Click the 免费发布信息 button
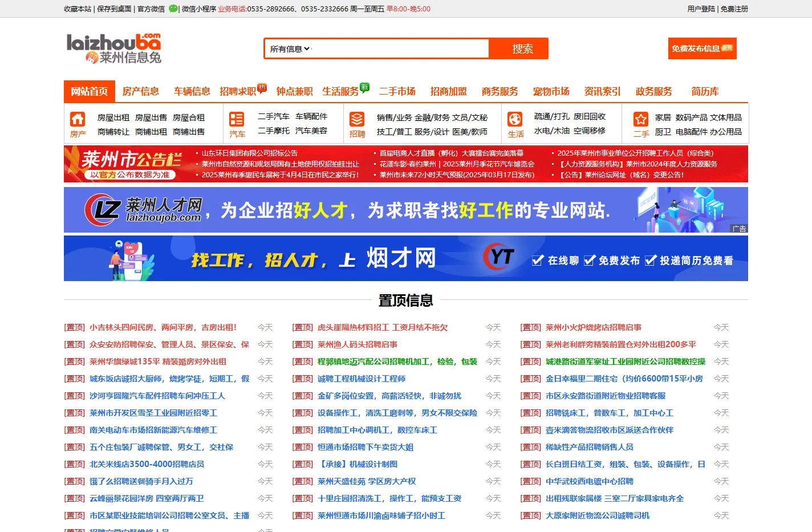 coord(703,48)
